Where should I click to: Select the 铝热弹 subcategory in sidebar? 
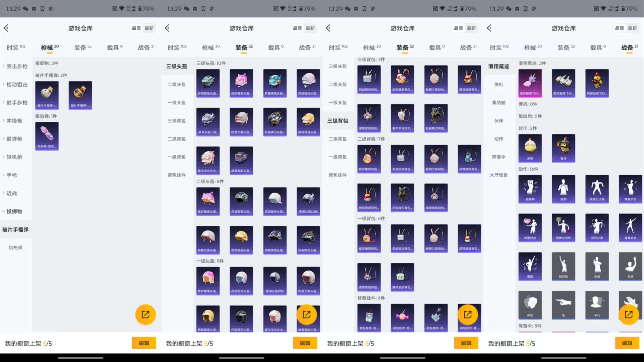pyautogui.click(x=16, y=247)
